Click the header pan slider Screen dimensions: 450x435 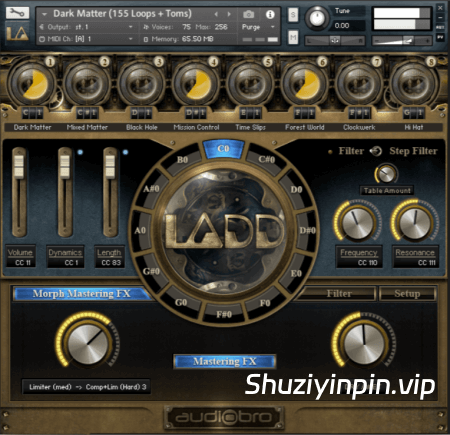[335, 40]
